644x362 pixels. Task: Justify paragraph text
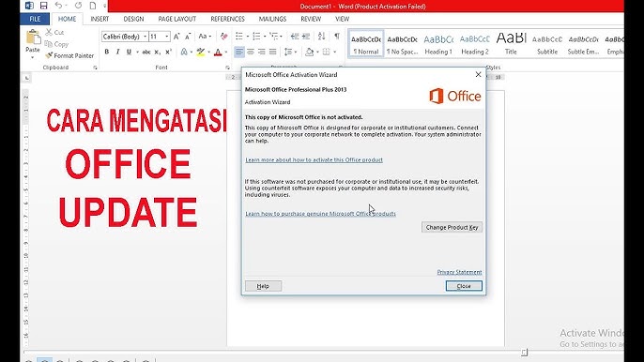click(272, 52)
